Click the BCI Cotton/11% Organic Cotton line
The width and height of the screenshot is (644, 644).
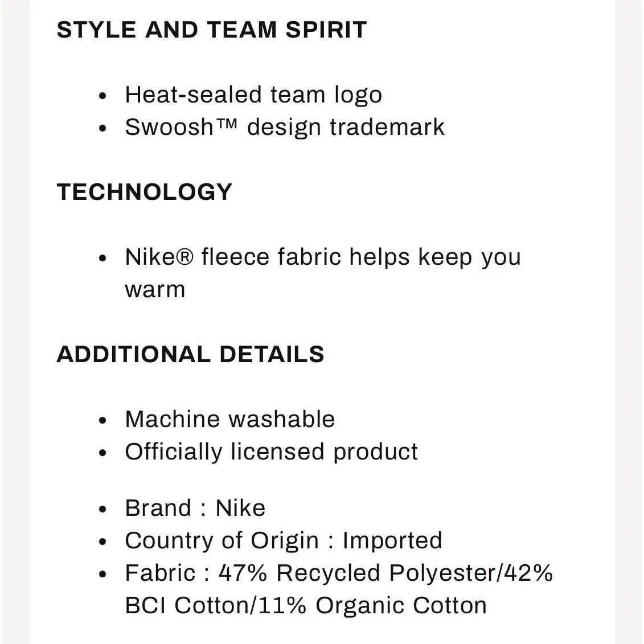[306, 605]
